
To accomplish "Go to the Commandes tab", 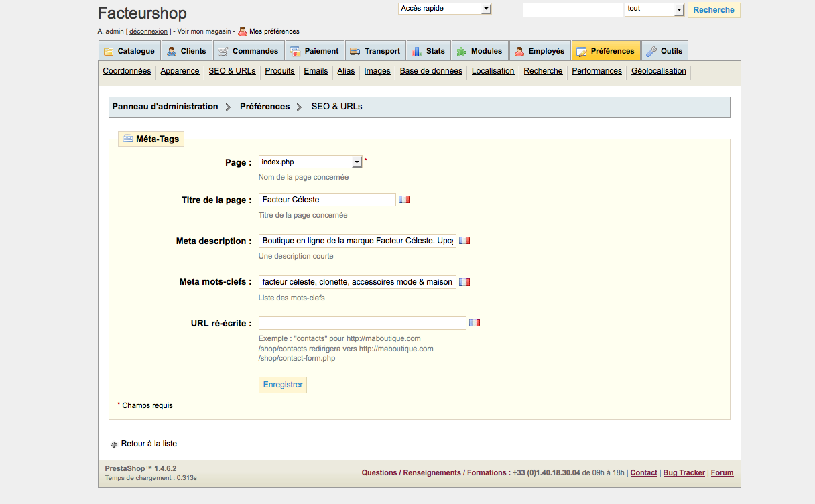I will pyautogui.click(x=249, y=51).
